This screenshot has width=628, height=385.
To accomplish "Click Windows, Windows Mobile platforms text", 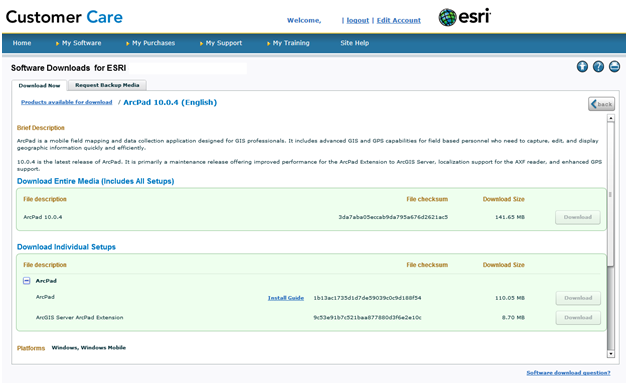I will point(89,348).
